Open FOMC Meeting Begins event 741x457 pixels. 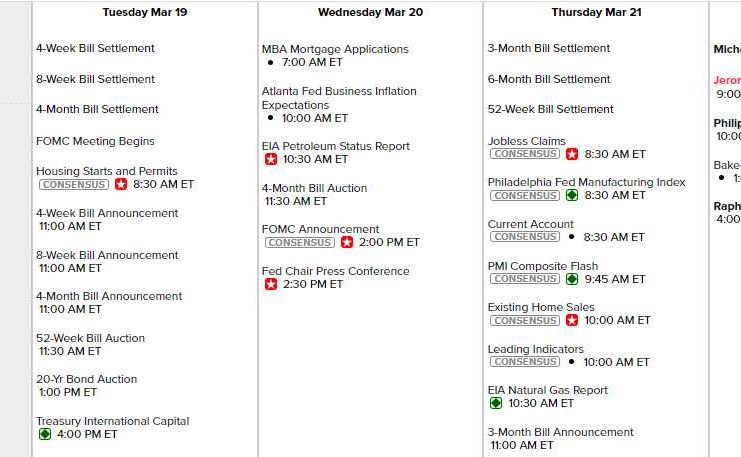click(x=95, y=141)
